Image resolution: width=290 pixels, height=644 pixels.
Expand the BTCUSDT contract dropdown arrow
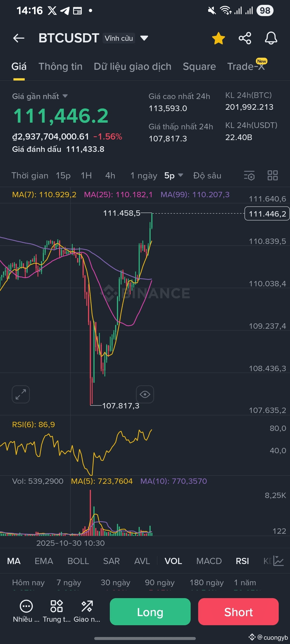pos(144,38)
